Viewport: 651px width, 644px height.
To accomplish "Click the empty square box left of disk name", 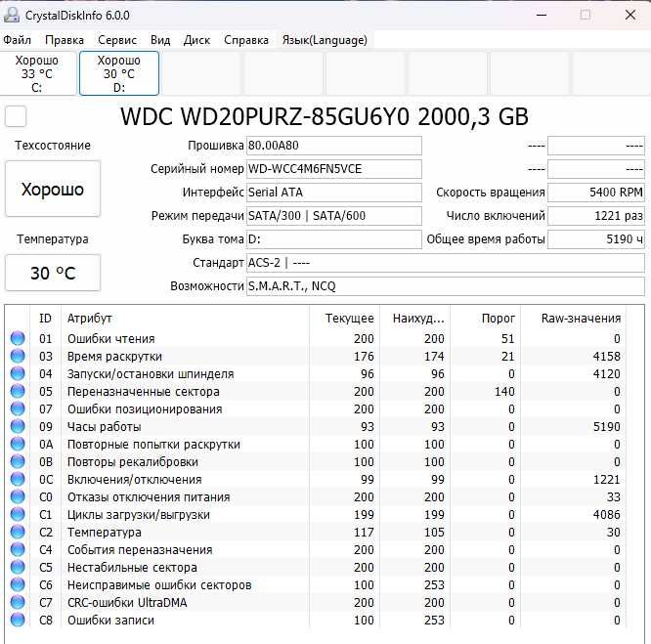I will (16, 116).
